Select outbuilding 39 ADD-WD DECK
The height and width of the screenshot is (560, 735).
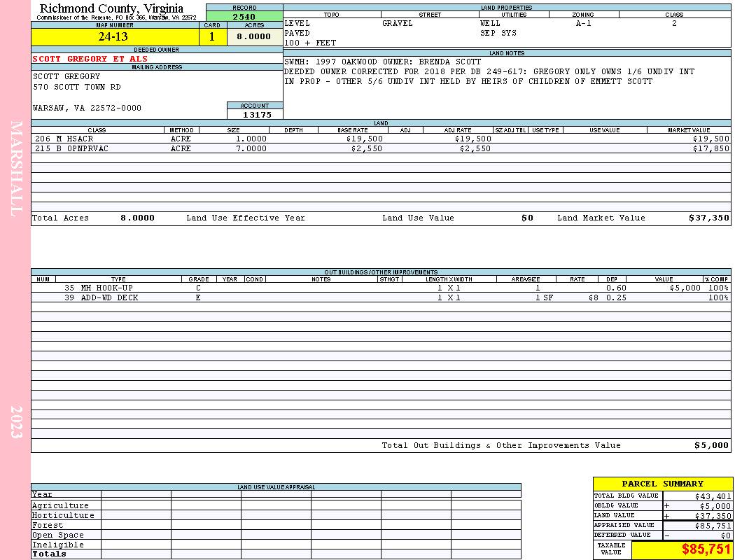pos(101,297)
